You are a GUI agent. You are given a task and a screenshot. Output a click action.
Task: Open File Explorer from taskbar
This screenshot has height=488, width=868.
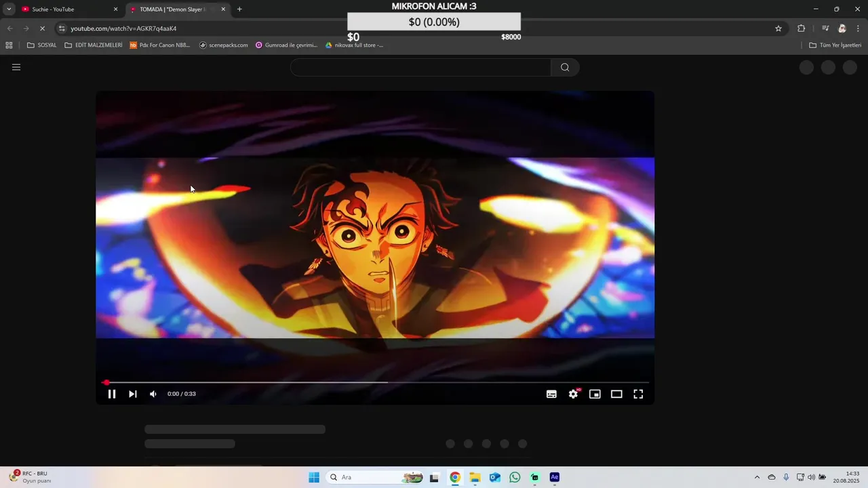click(x=475, y=477)
